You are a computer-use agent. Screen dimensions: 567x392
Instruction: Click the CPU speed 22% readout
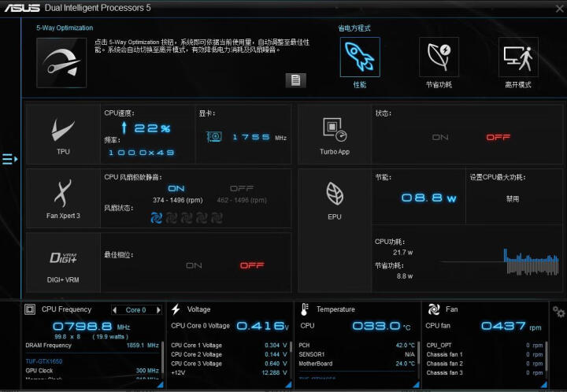(x=146, y=128)
